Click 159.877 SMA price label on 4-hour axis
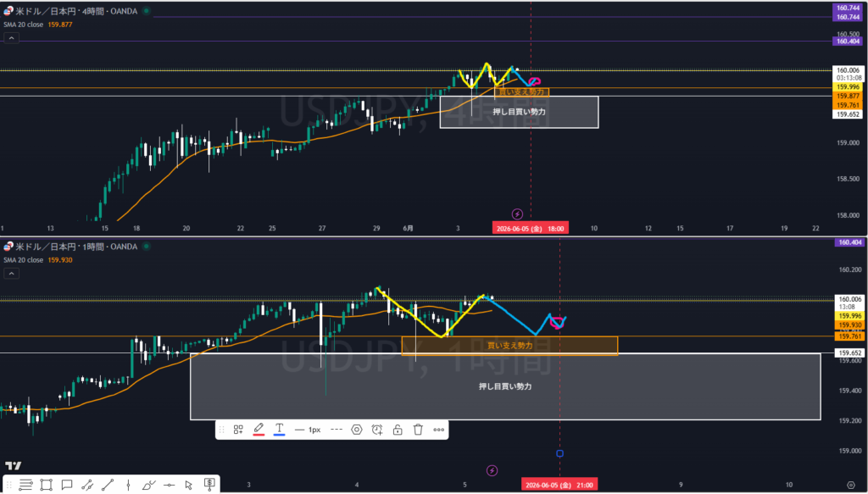868x494 pixels. pyautogui.click(x=848, y=96)
